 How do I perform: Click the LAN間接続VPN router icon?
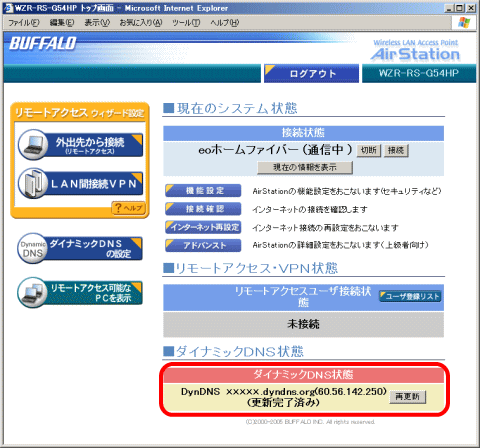tap(33, 183)
